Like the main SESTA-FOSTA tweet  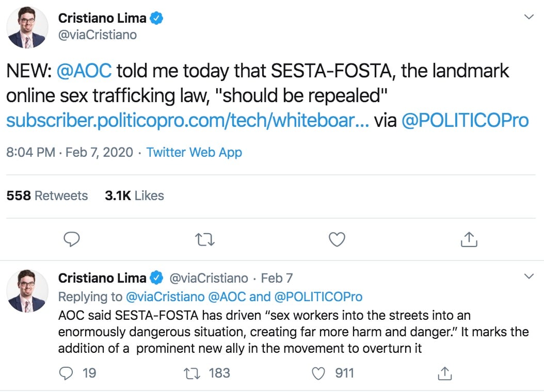[337, 239]
